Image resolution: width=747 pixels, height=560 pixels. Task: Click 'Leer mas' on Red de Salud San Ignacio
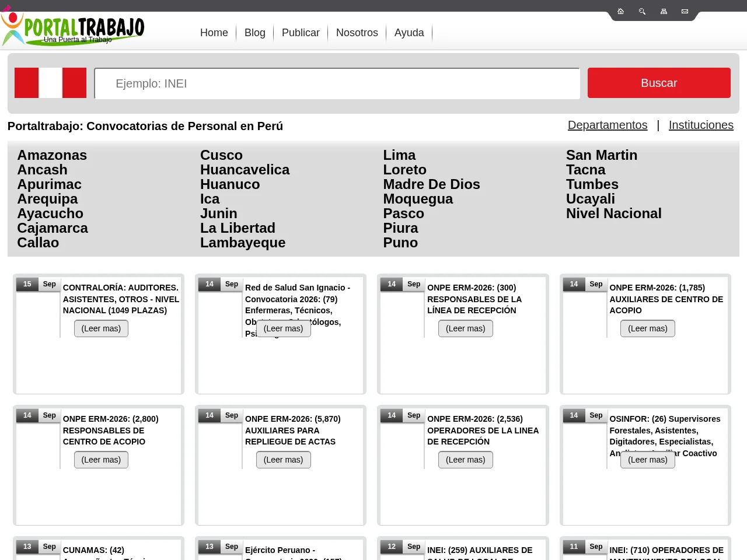pyautogui.click(x=284, y=328)
